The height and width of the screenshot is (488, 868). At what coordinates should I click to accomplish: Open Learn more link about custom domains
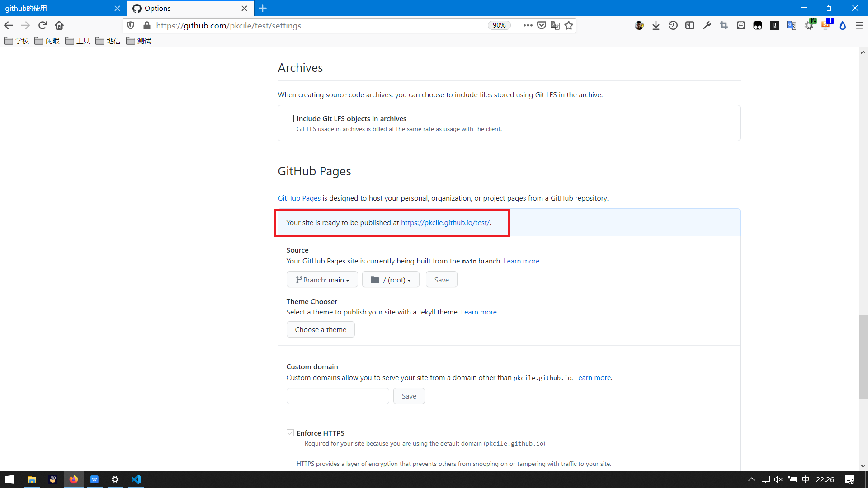pyautogui.click(x=593, y=377)
